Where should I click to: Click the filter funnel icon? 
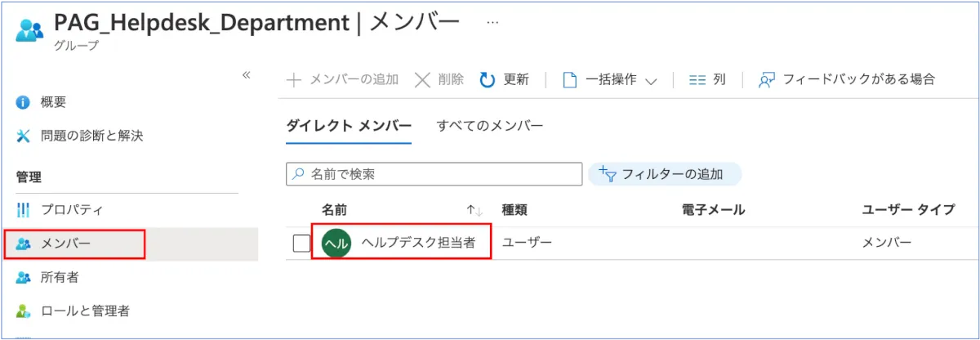[607, 173]
